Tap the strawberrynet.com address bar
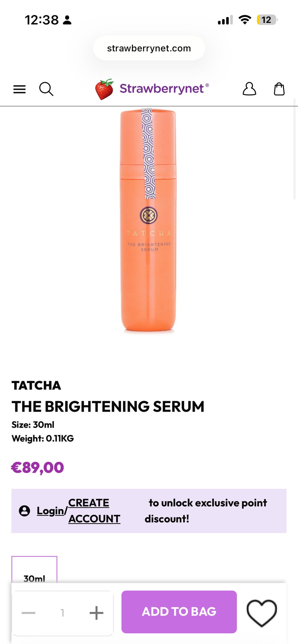298x644 pixels. [149, 48]
